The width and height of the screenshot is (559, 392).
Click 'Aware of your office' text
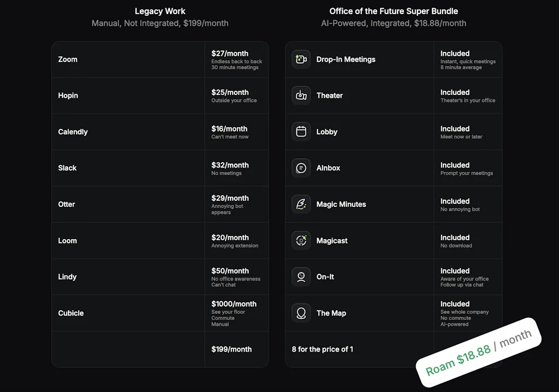pos(465,279)
